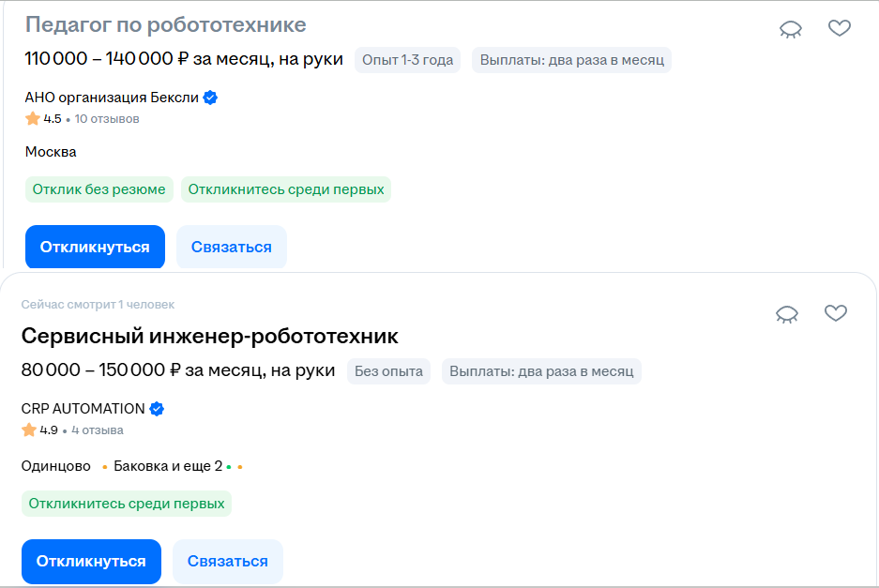Open АНО организация Бексли company page

(112, 98)
